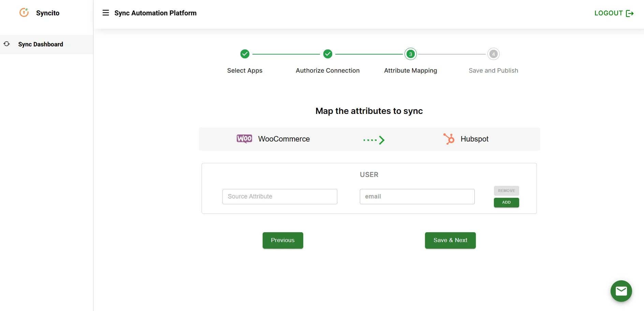644x311 pixels.
Task: Click the green sync direction arrow
Action: (x=374, y=140)
